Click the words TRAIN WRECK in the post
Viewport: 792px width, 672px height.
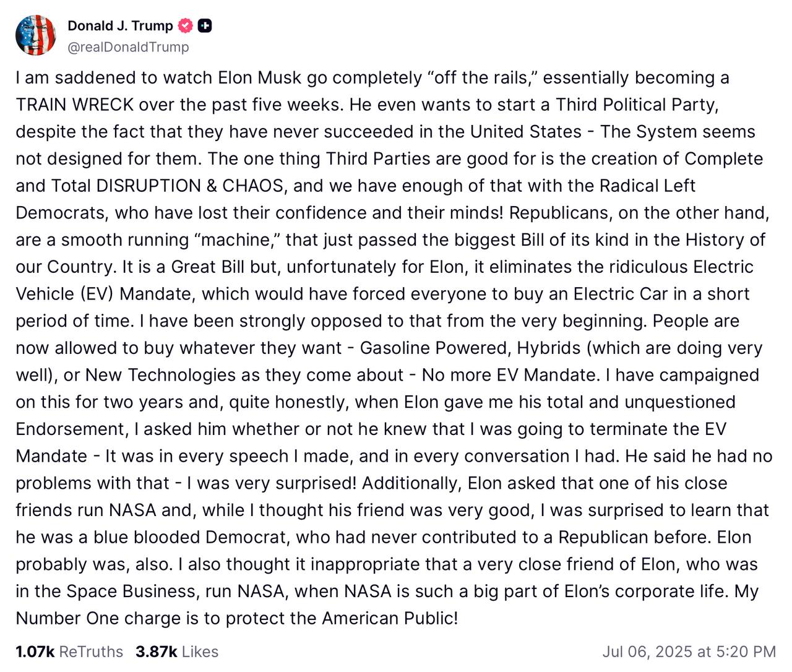pyautogui.click(x=75, y=105)
